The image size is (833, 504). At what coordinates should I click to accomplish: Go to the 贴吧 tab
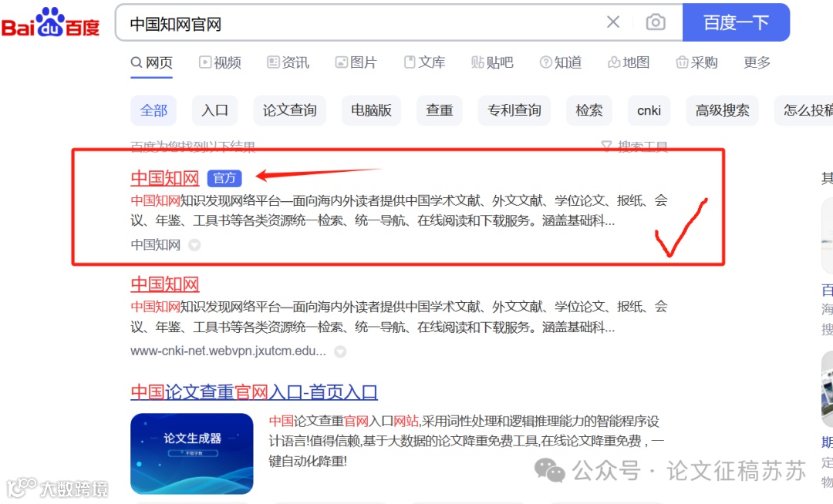(492, 62)
